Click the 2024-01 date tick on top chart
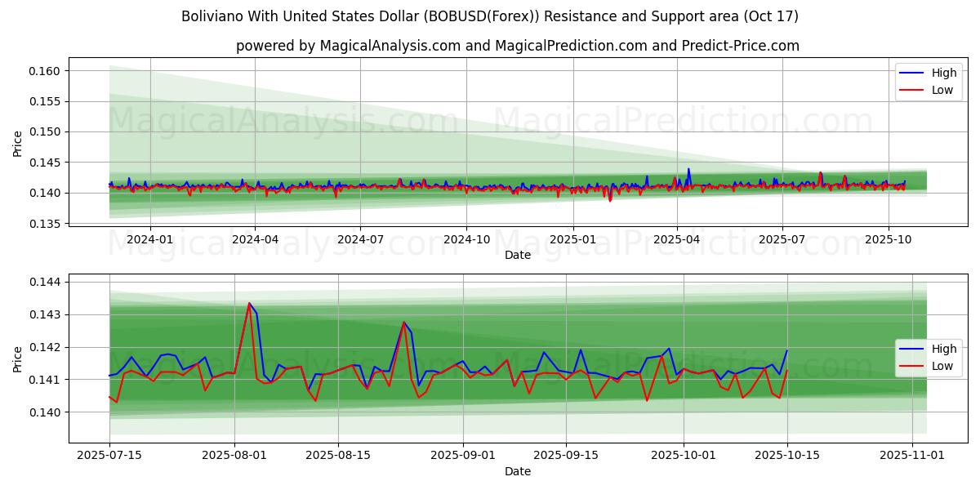The height and width of the screenshot is (490, 980). click(x=149, y=239)
